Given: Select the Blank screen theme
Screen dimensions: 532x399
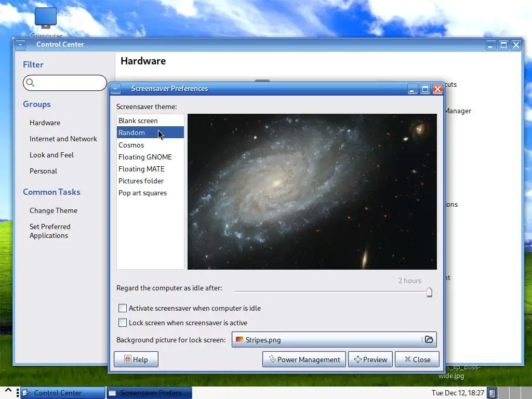Looking at the screenshot, I should click(150, 121).
